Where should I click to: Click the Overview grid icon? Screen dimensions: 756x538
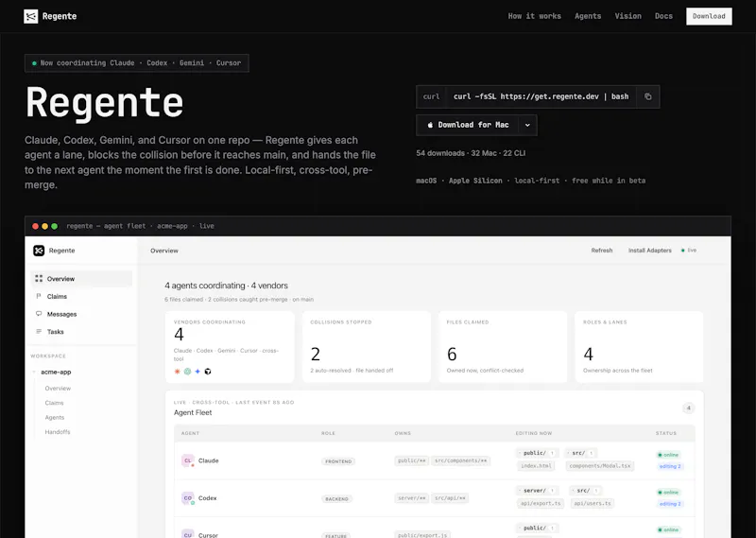pyautogui.click(x=39, y=278)
